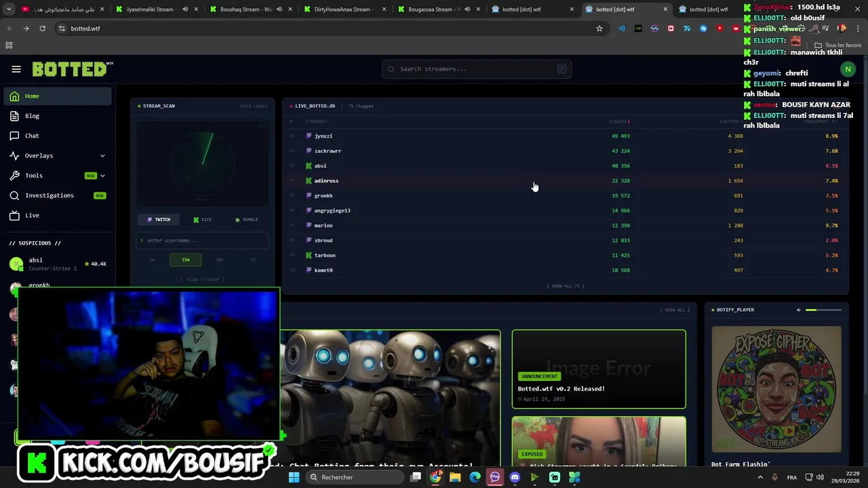Open Tous les favoris bookmarks folder
Viewport: 868px width, 488px height.
pos(838,45)
